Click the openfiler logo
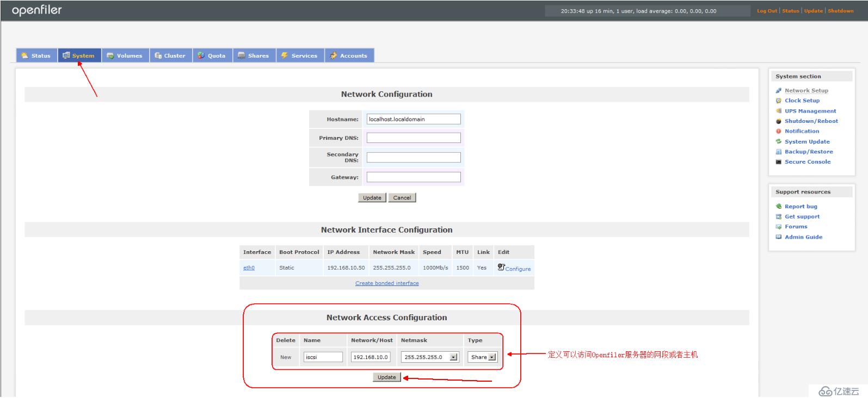The height and width of the screenshot is (398, 868). pos(37,10)
